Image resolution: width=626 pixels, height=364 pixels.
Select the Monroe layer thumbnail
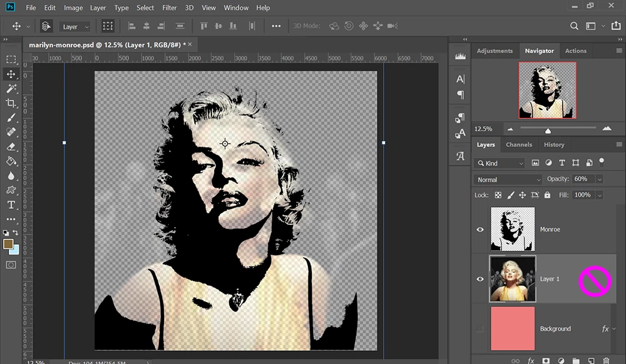[513, 230]
